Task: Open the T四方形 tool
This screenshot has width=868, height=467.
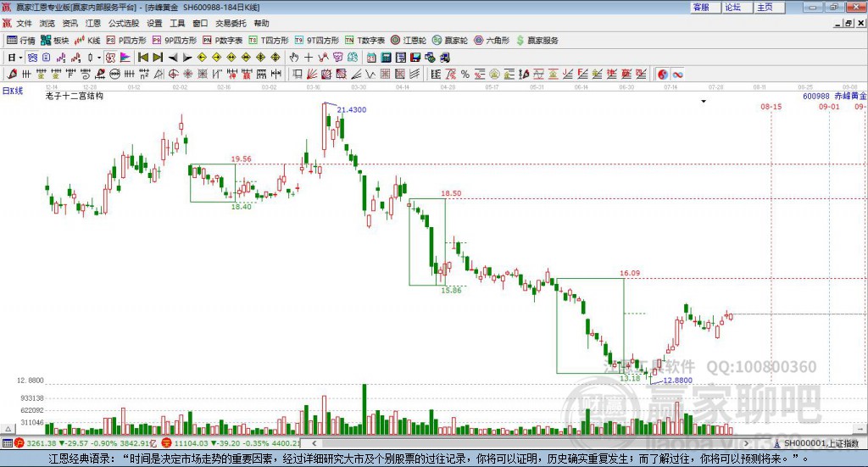Action: coord(269,41)
